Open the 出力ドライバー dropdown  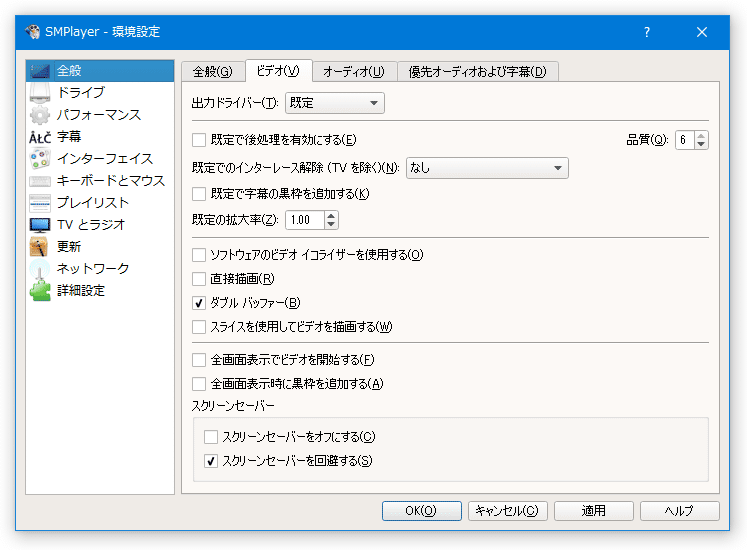click(334, 103)
